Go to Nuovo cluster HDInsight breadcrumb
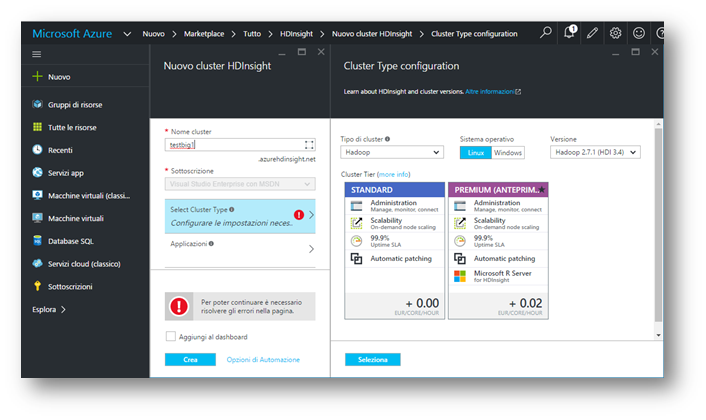 point(372,34)
